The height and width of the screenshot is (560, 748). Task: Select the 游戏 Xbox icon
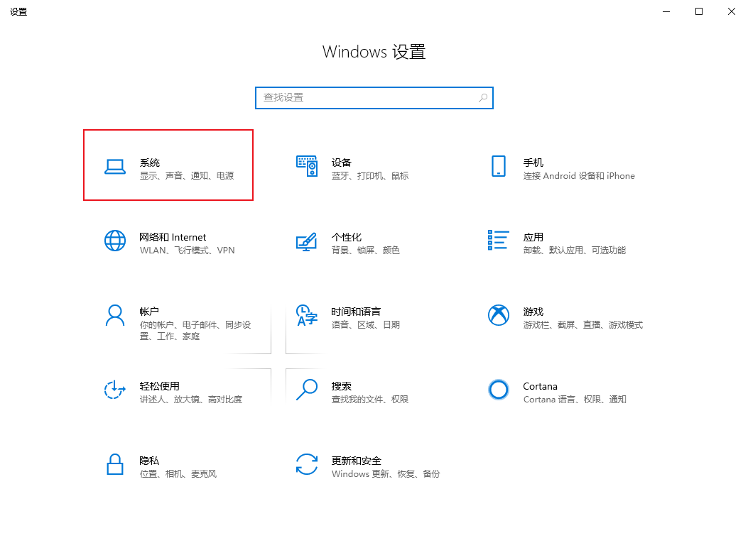pos(499,315)
